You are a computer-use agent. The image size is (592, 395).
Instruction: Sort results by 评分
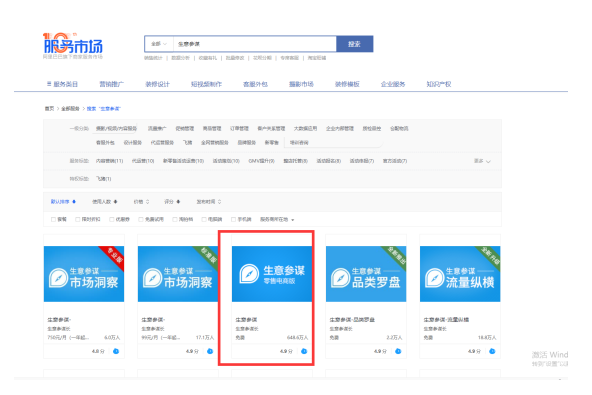[172, 202]
